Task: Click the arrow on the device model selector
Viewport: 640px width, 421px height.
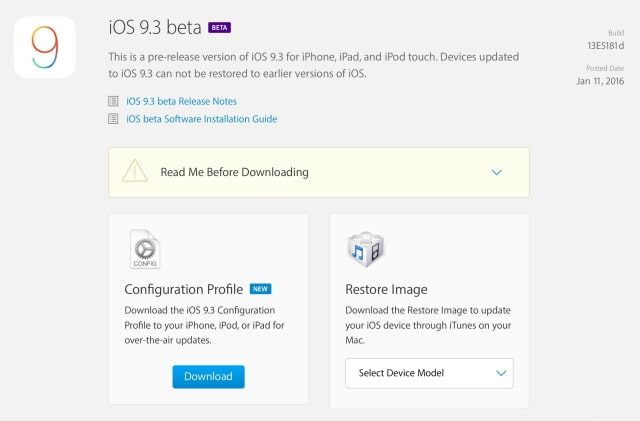Action: coord(500,373)
